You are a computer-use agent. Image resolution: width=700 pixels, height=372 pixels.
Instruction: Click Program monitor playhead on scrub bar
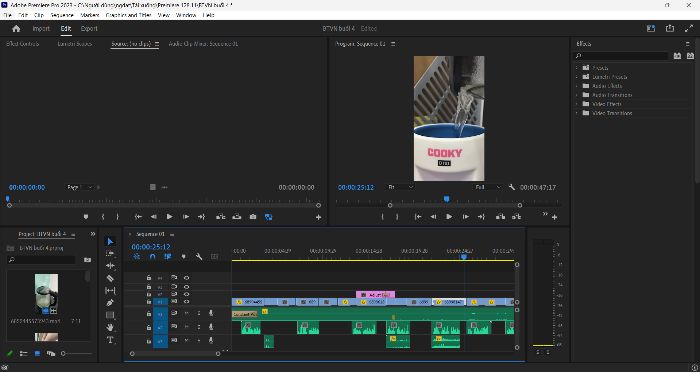click(x=446, y=200)
